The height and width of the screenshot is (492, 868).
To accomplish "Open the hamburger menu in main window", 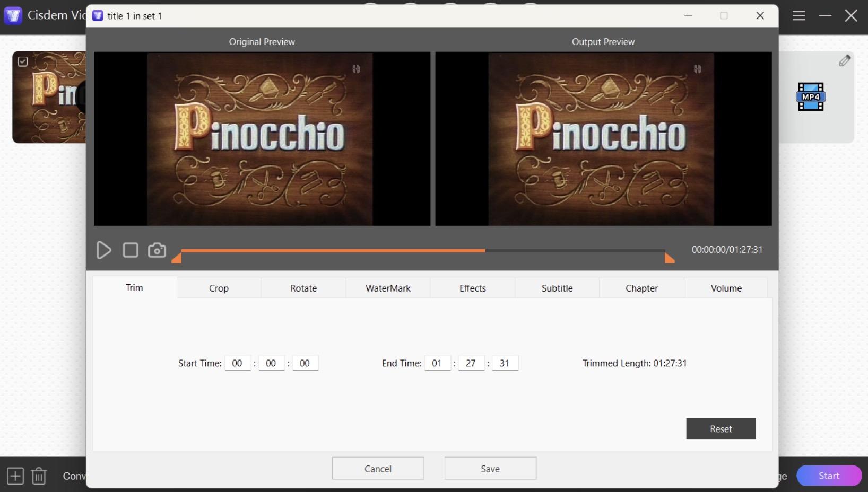I will click(x=799, y=16).
